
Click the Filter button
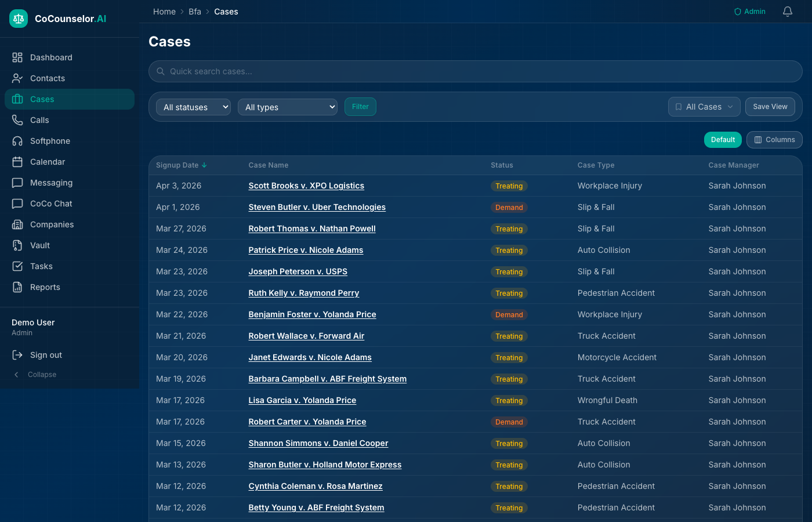(x=360, y=107)
